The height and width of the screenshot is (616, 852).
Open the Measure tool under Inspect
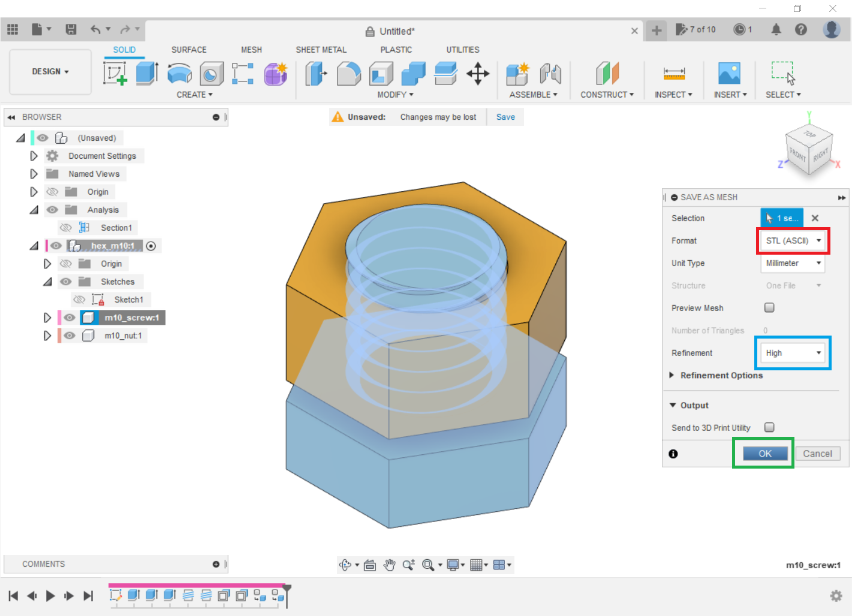674,74
